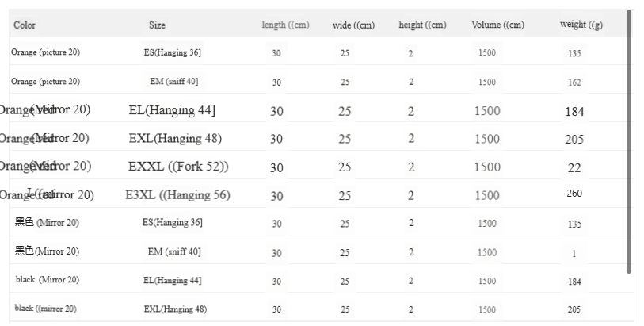Click the 135 weight in the first row

574,54
